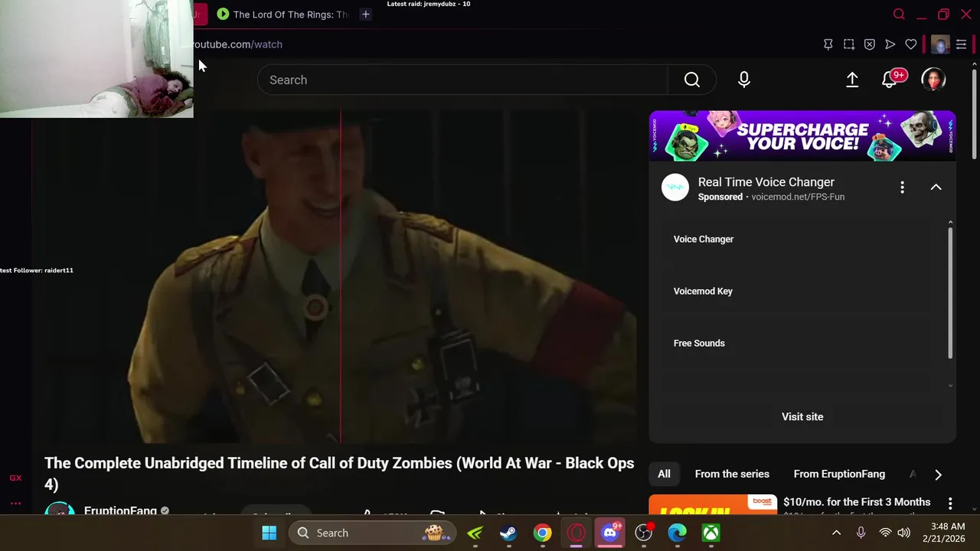Open Discord from the taskbar
The width and height of the screenshot is (980, 551).
pyautogui.click(x=610, y=533)
